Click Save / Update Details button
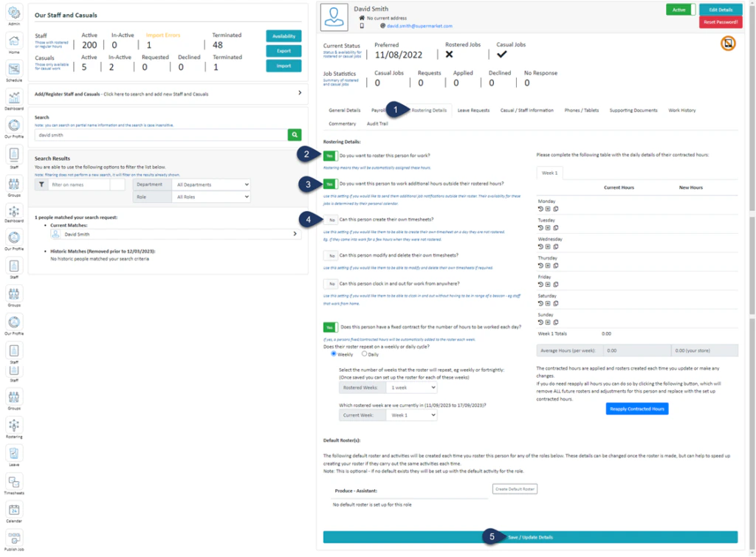This screenshot has height=557, width=756. pos(530,537)
